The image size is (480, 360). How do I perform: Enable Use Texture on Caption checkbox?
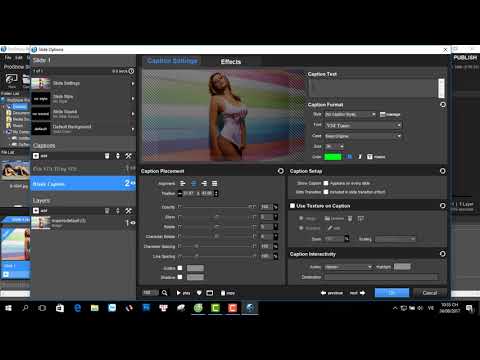point(292,206)
